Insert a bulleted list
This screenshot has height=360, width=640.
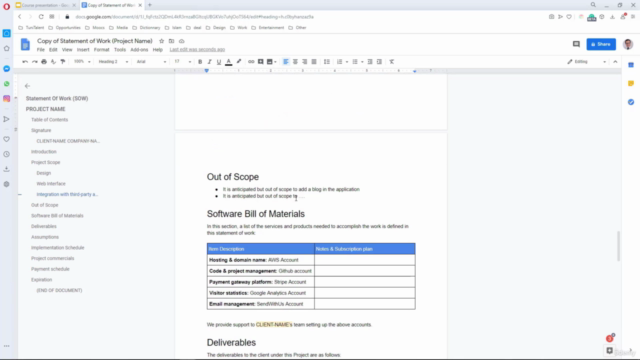point(355,62)
